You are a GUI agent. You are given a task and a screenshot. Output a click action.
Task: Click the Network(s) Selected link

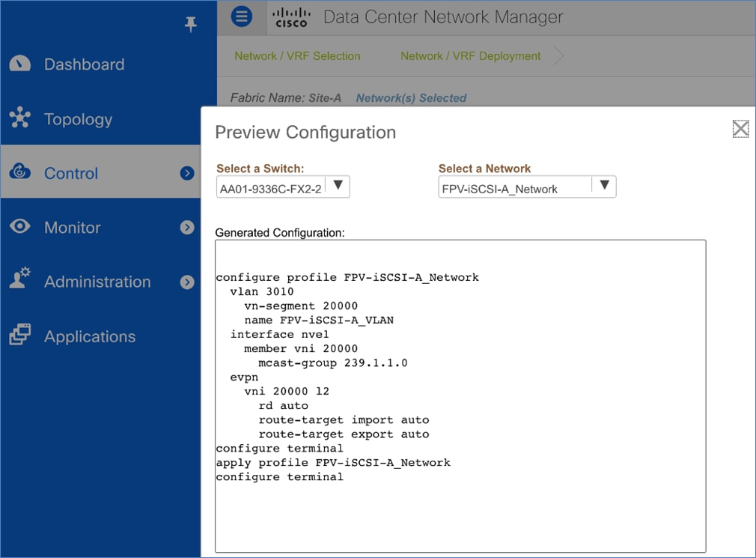coord(411,98)
